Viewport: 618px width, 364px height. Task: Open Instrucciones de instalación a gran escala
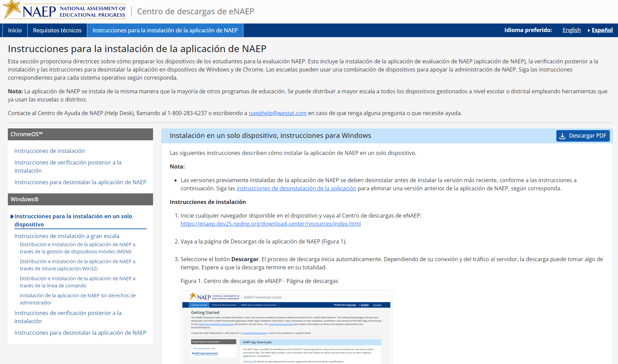pos(67,236)
